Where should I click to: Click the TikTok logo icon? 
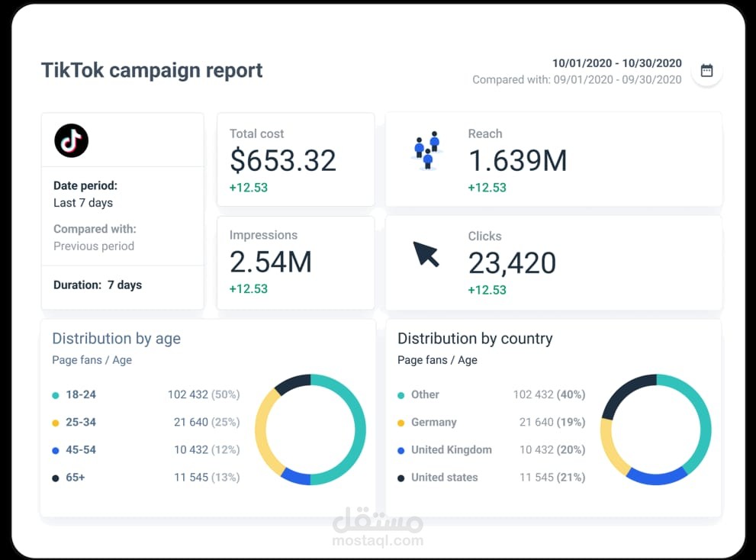coord(72,141)
